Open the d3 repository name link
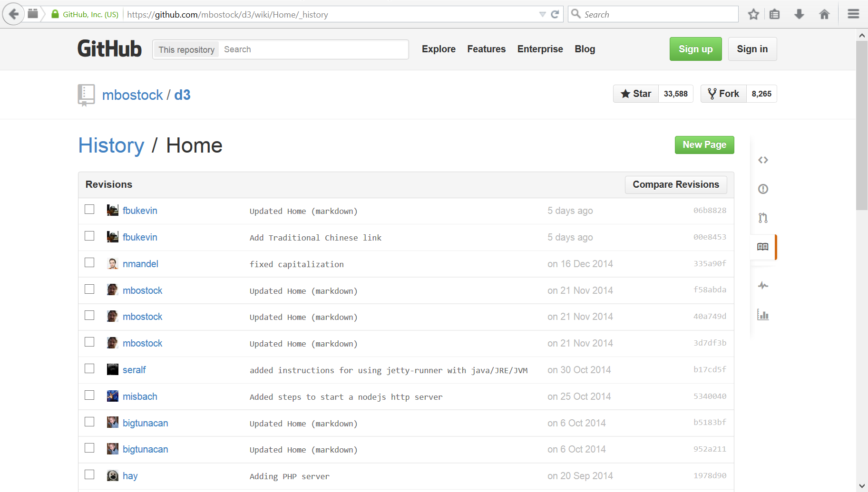Viewport: 868px width, 492px height. [182, 95]
